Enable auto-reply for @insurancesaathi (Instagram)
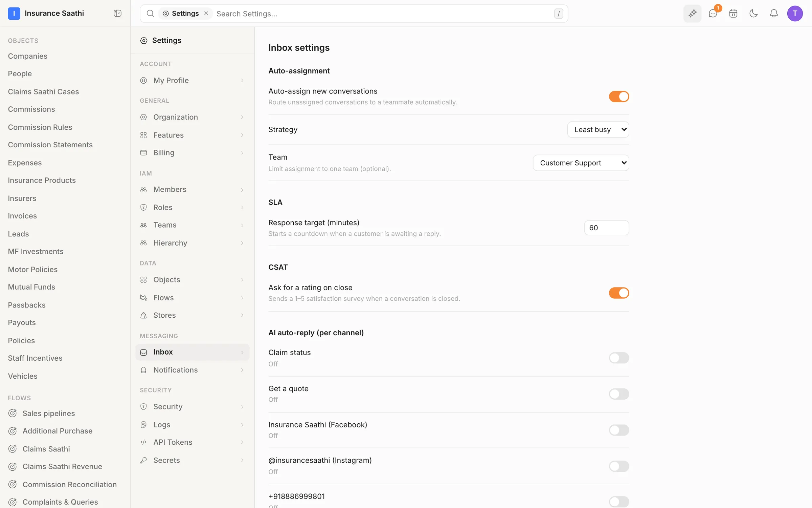812x508 pixels. point(619,466)
